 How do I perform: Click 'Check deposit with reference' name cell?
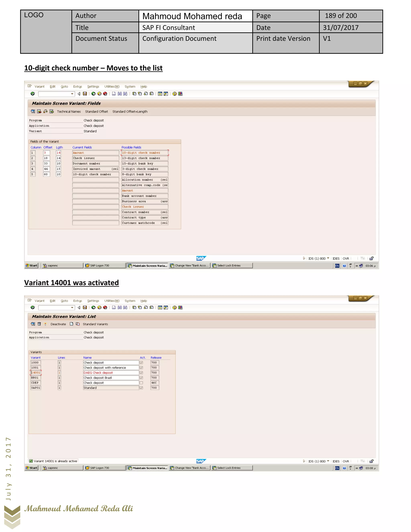pyautogui.click(x=111, y=368)
